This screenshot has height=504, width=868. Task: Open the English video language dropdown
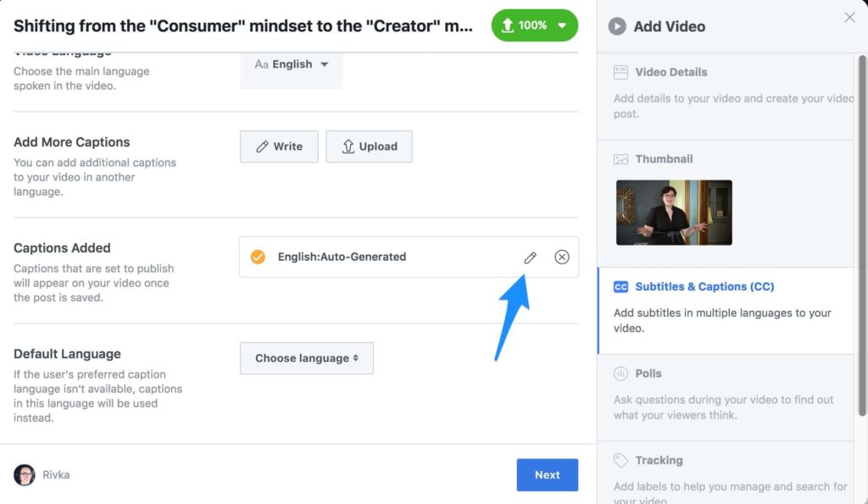tap(292, 64)
